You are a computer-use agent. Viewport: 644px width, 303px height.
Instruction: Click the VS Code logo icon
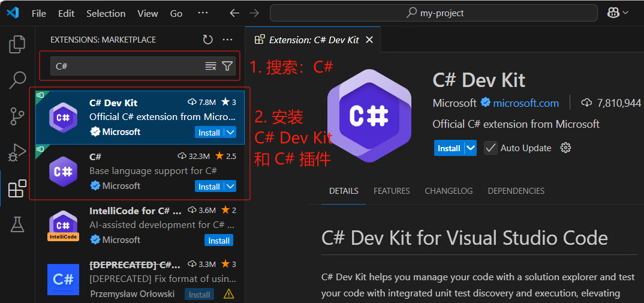click(13, 13)
